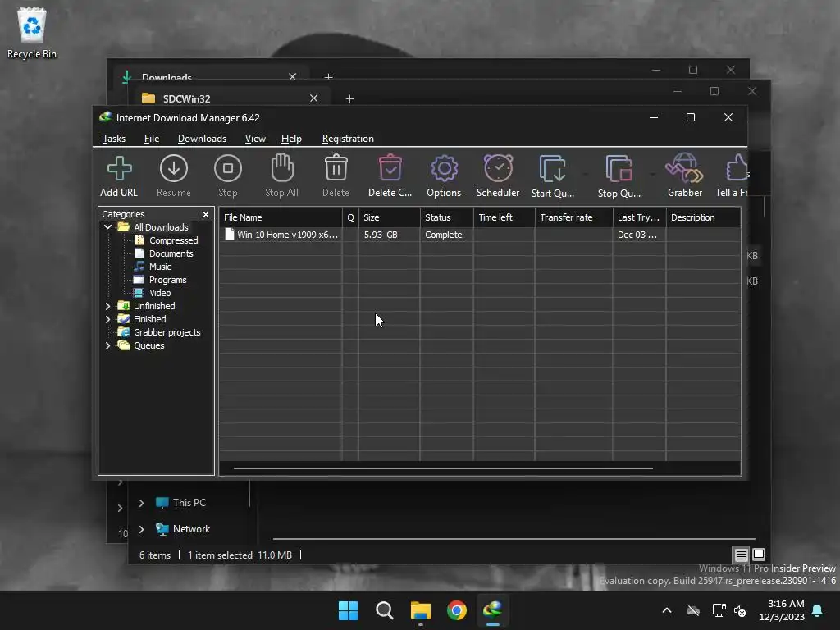This screenshot has width=840, height=630.
Task: Close the Categories panel
Action: tap(206, 214)
